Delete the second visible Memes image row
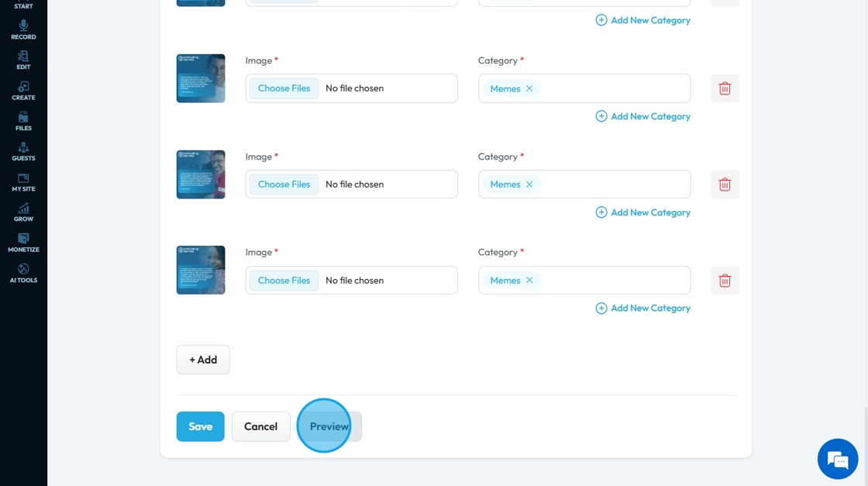 click(725, 184)
